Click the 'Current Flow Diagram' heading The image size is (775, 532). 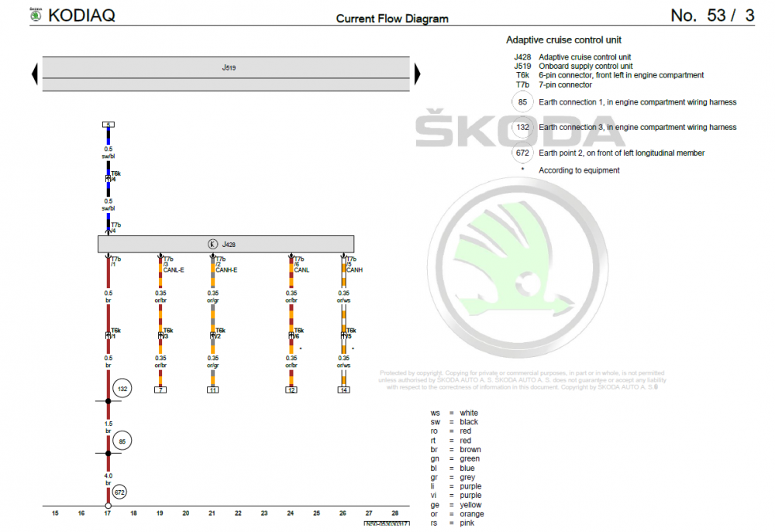[392, 19]
